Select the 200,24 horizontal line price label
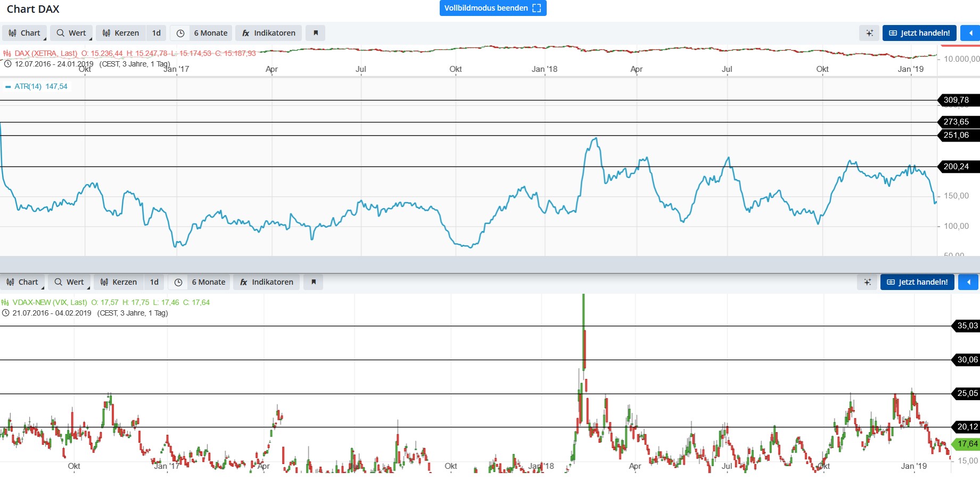This screenshot has width=980, height=480. [956, 167]
